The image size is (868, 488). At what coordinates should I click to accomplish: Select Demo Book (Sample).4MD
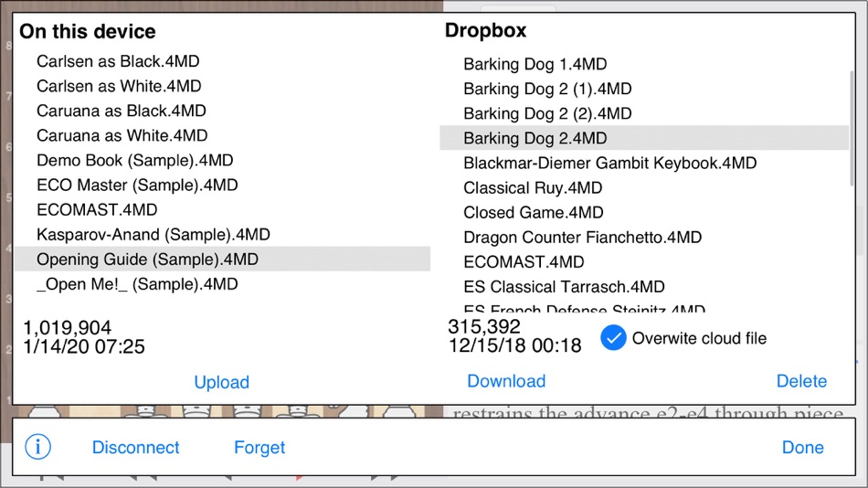(x=223, y=160)
